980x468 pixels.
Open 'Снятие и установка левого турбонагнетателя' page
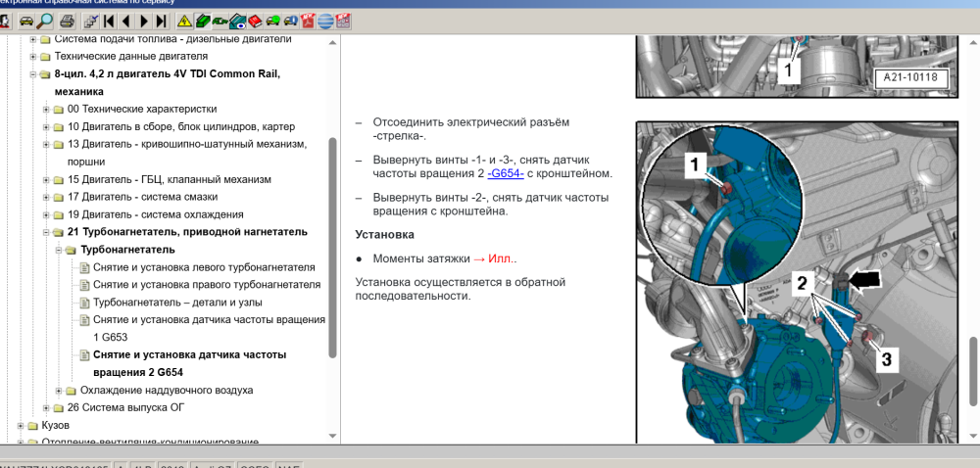pyautogui.click(x=204, y=267)
